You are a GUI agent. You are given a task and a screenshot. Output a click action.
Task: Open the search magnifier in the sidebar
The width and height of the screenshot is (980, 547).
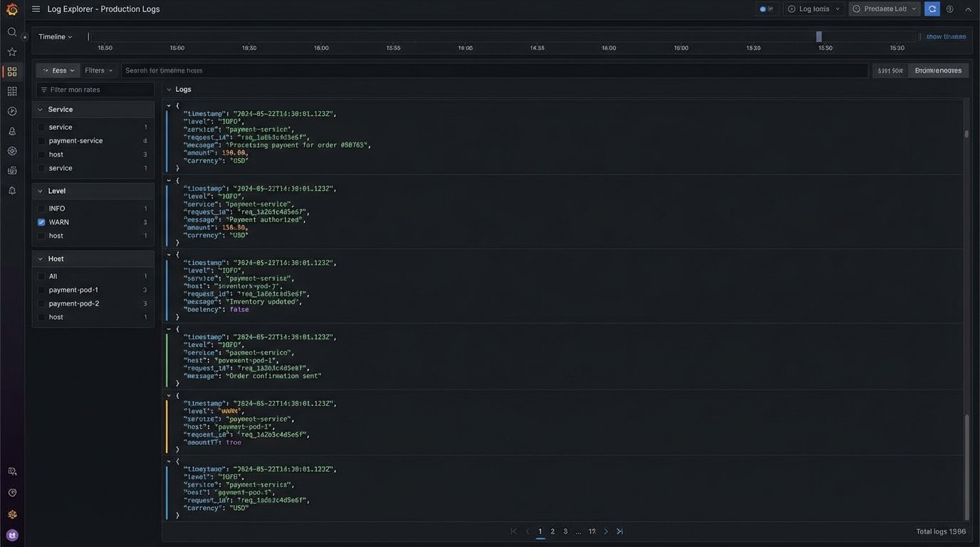pyautogui.click(x=11, y=32)
